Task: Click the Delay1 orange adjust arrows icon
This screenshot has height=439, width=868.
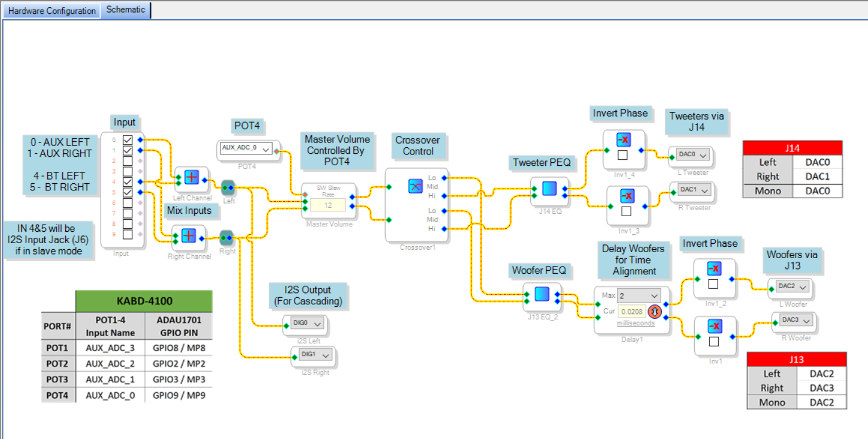Action: (654, 311)
